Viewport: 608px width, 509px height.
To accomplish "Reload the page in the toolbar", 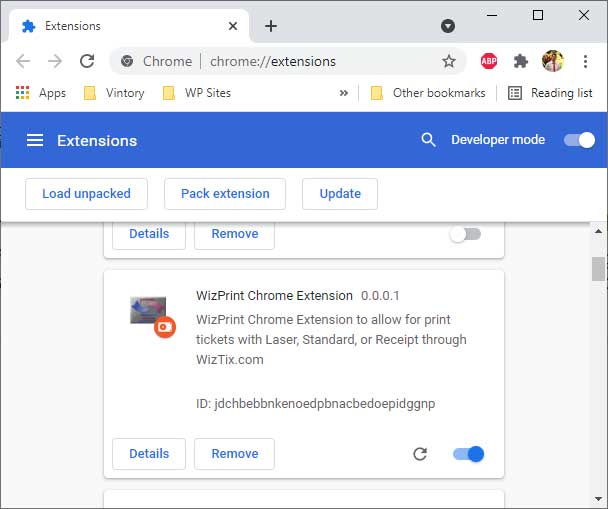I will click(x=87, y=61).
